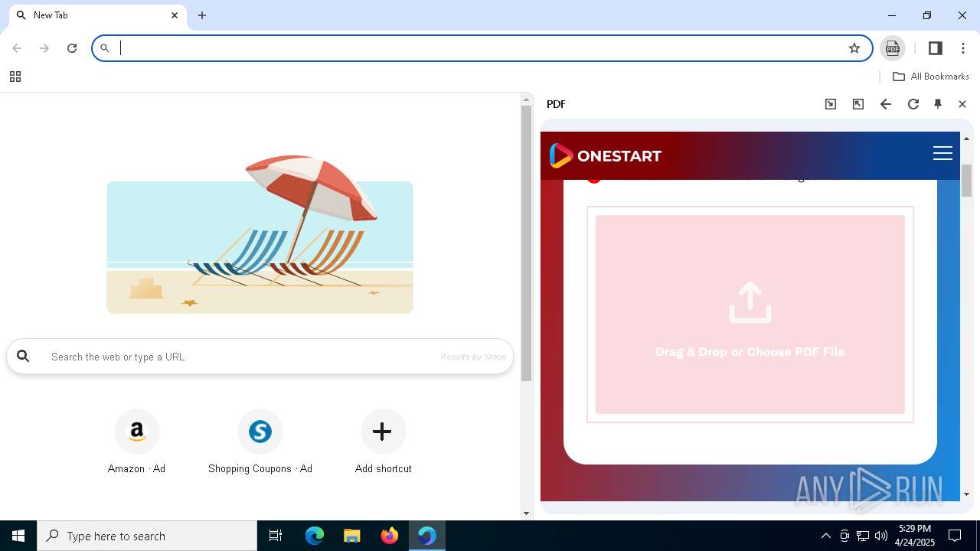The image size is (980, 551).
Task: Click the browser back arrow button
Action: pos(17,48)
